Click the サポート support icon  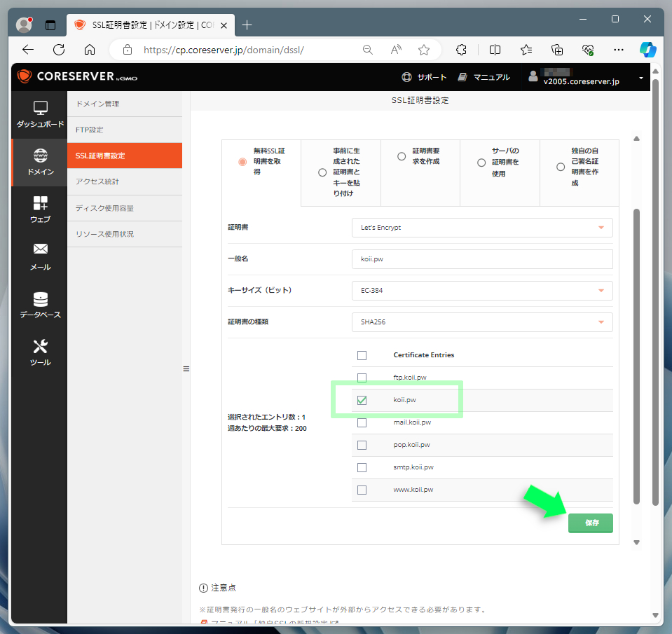click(406, 77)
